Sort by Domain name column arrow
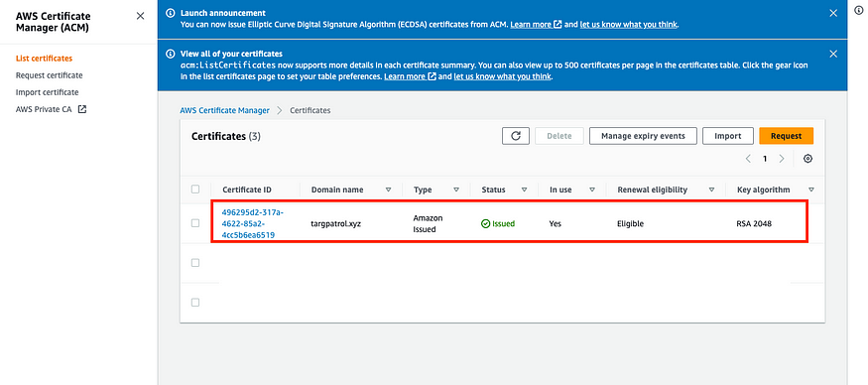 coord(388,190)
